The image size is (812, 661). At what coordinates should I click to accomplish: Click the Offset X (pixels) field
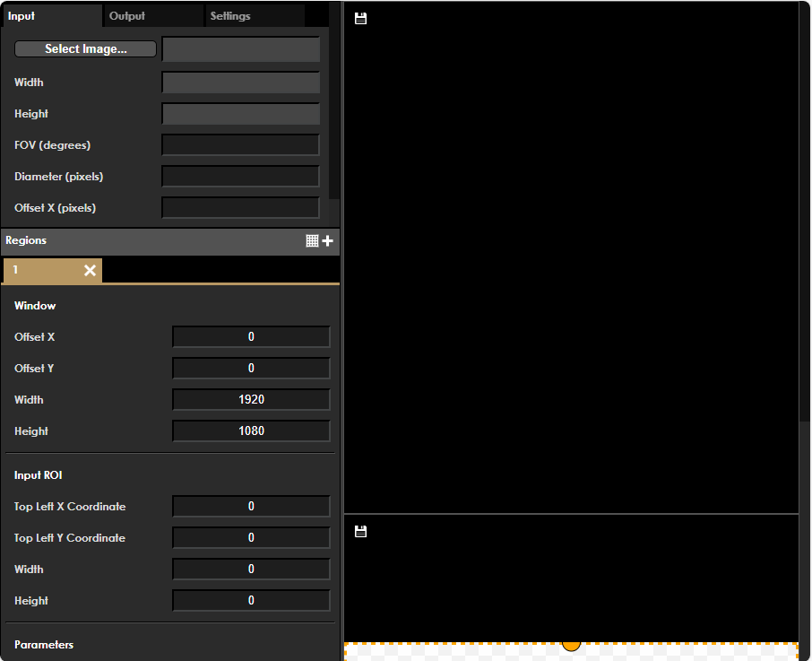[240, 208]
